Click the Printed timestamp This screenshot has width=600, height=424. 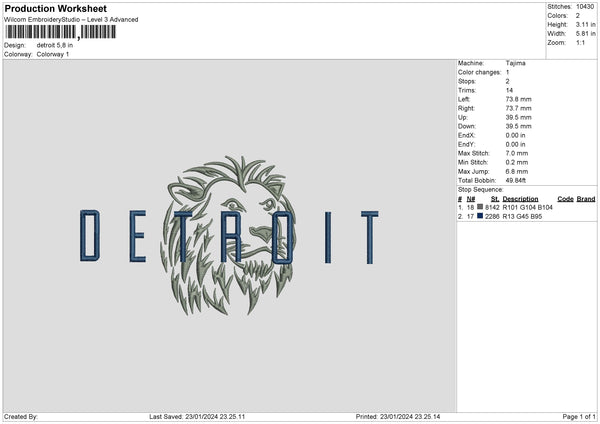398,417
